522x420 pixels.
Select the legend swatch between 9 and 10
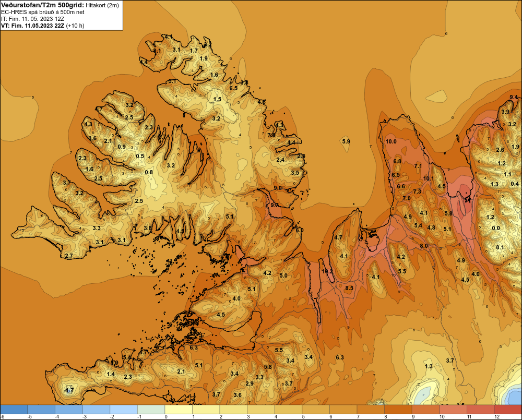click(426, 410)
